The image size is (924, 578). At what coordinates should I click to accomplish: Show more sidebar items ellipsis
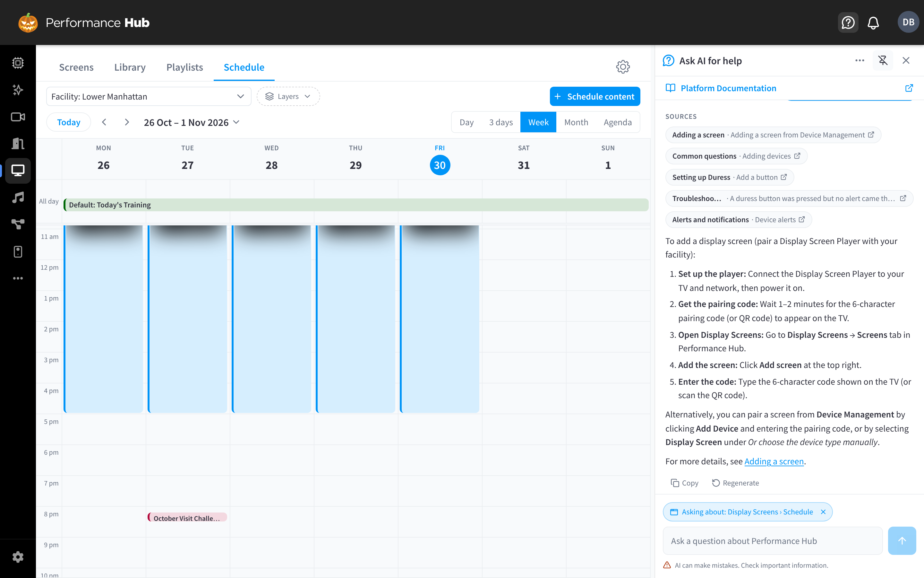click(x=18, y=278)
